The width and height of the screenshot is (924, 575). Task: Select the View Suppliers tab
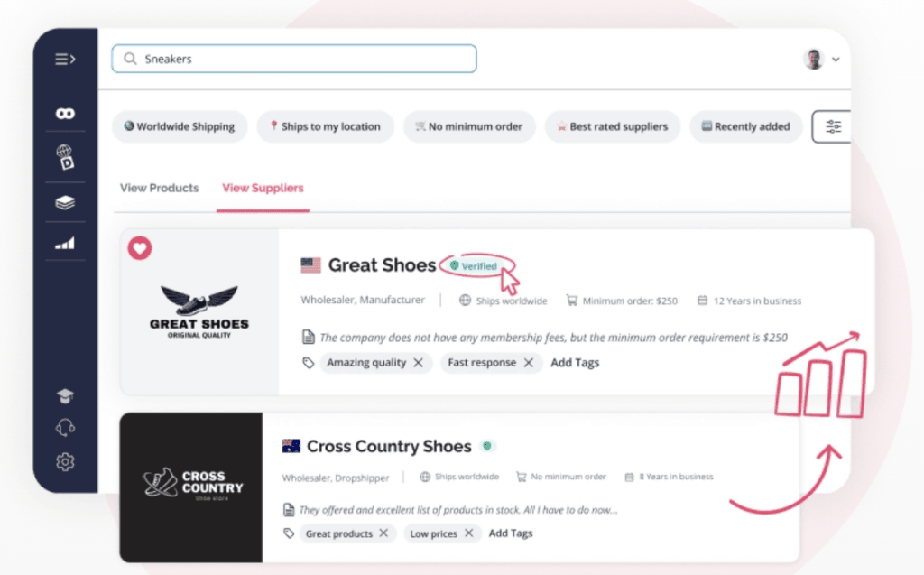[262, 188]
